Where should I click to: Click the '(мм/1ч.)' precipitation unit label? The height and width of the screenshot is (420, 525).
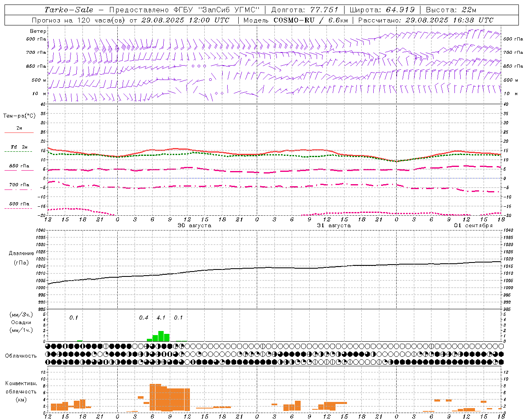point(21,330)
